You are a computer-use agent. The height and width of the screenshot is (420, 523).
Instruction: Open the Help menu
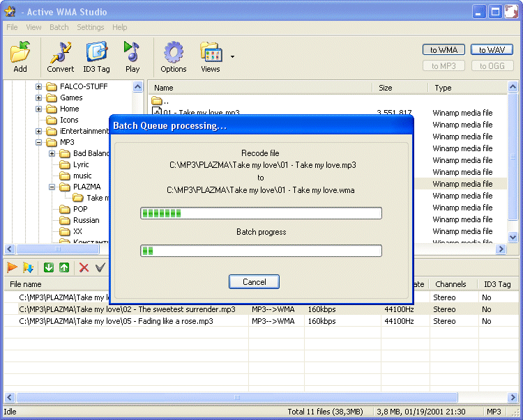120,27
